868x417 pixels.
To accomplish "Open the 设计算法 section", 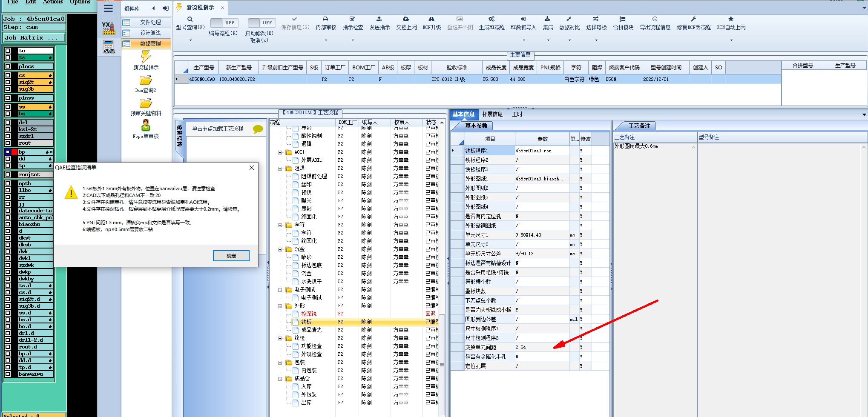I will [x=146, y=33].
